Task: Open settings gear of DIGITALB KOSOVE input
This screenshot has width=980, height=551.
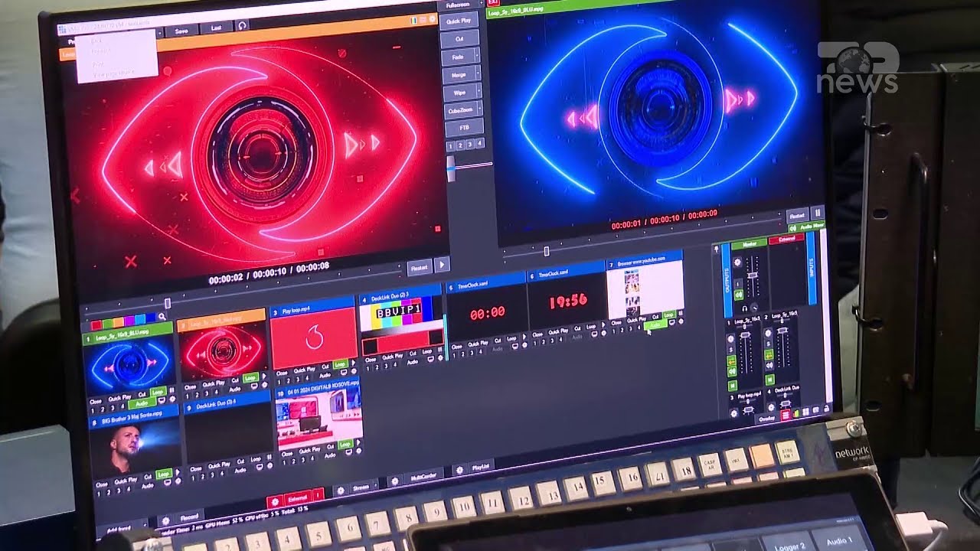Action: point(358,451)
